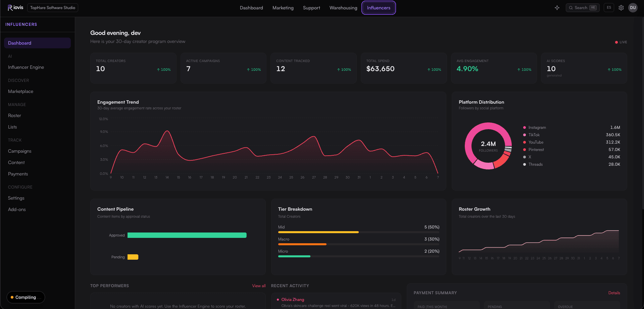Screen dimensions: 644x309
Task: Open View all top performers link
Action: click(x=259, y=286)
